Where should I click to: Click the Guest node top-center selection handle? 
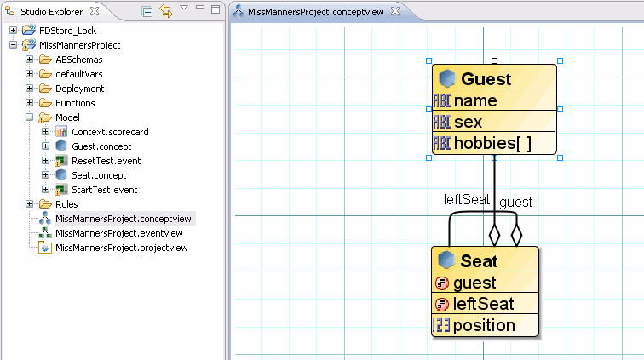pyautogui.click(x=494, y=60)
